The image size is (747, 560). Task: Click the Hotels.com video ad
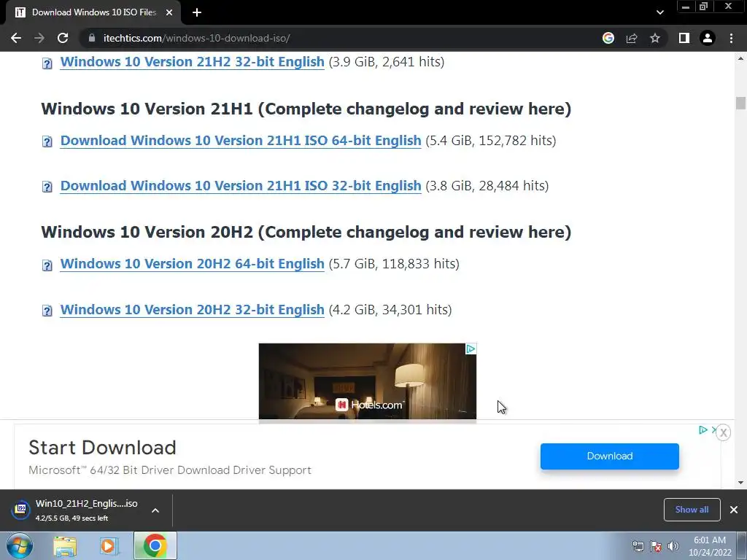(x=368, y=381)
